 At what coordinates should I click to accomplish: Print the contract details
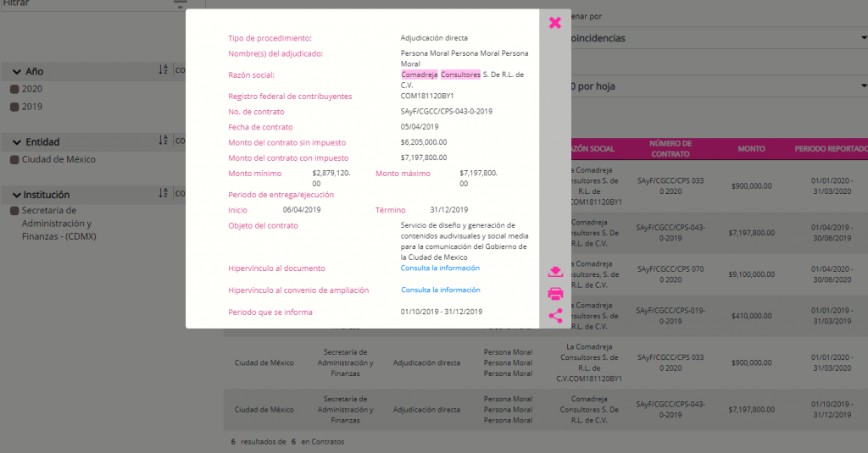click(555, 294)
